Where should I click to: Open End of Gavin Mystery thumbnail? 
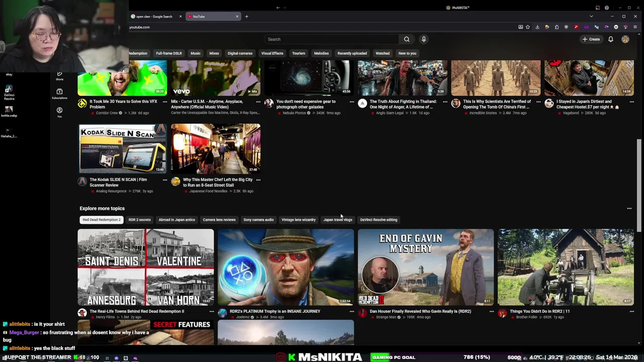426,267
